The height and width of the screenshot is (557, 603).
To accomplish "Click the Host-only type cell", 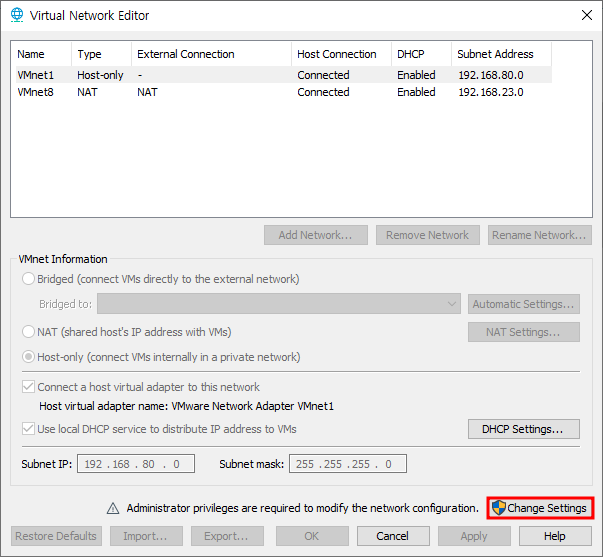I will (x=100, y=75).
